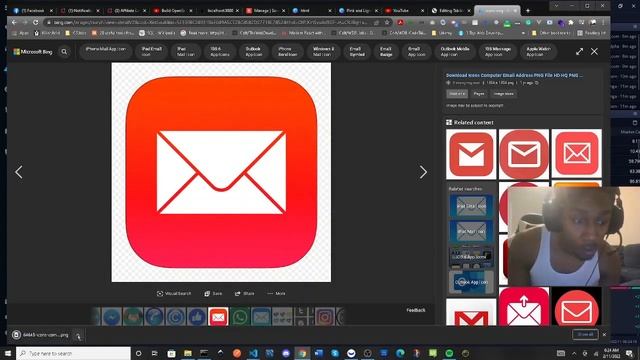Open the Windows Start menu

8,353
